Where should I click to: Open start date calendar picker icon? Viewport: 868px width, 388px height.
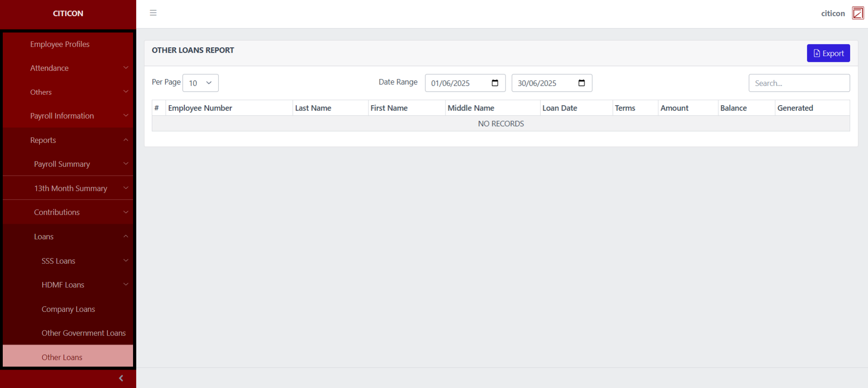coord(495,83)
